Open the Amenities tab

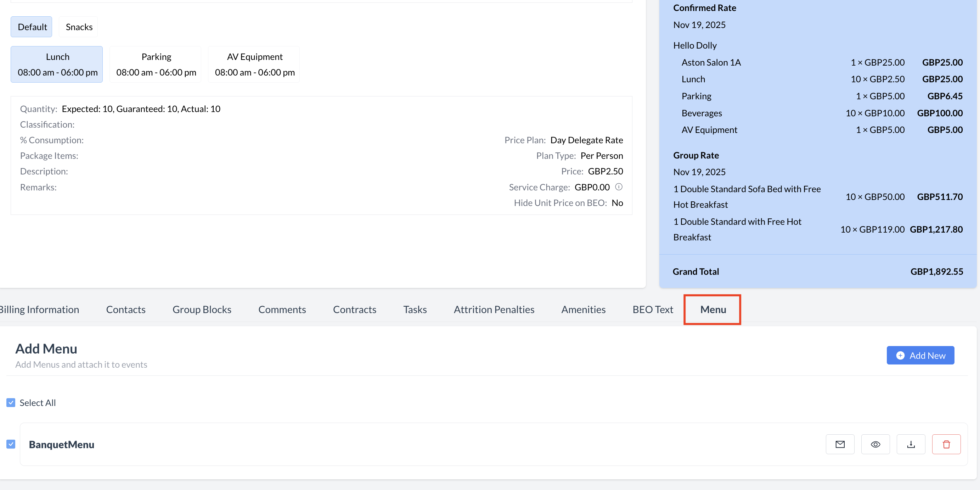tap(583, 309)
